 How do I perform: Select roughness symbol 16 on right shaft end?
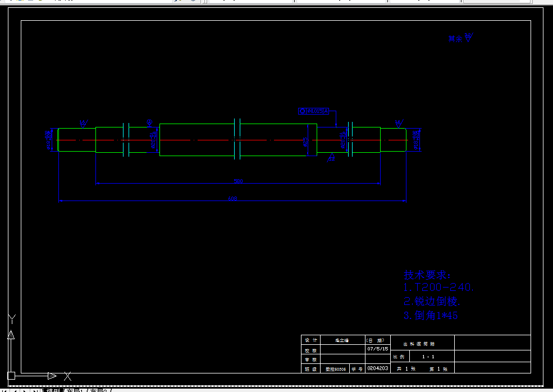(399, 124)
